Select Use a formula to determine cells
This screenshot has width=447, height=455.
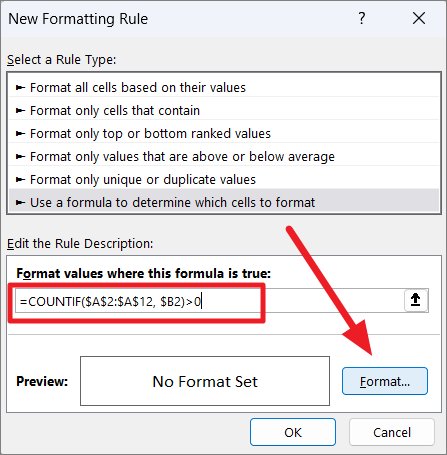[x=224, y=202]
